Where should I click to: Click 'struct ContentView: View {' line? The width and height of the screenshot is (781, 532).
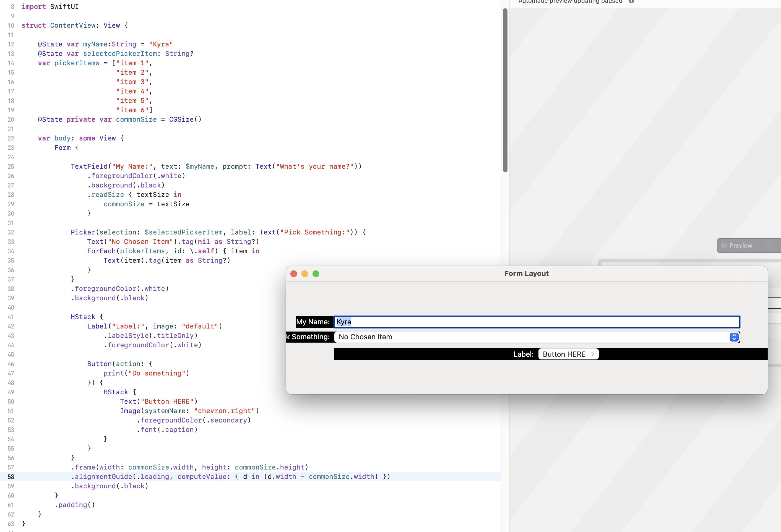click(x=75, y=25)
